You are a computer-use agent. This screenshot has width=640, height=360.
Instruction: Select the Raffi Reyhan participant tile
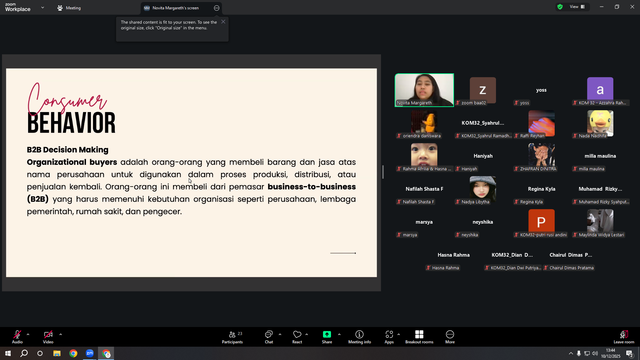(x=541, y=123)
